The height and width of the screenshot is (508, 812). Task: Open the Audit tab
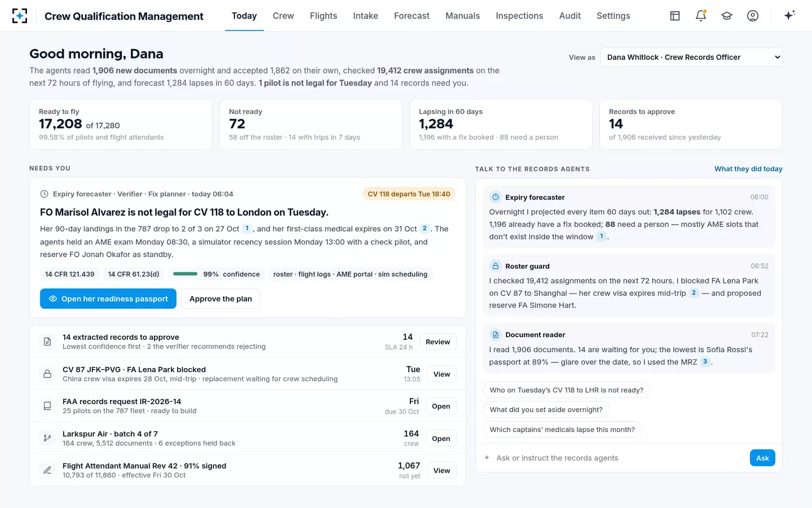click(570, 16)
